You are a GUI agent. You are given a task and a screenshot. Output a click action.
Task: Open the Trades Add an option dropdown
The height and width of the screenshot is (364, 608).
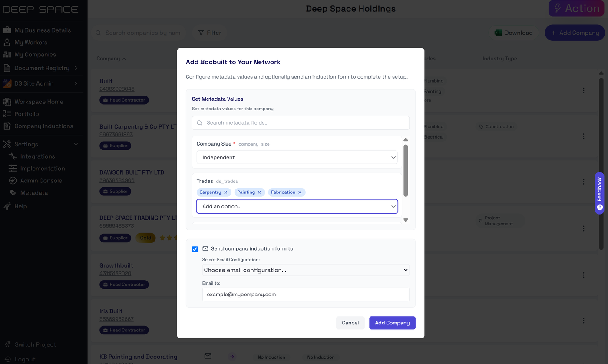tap(297, 206)
